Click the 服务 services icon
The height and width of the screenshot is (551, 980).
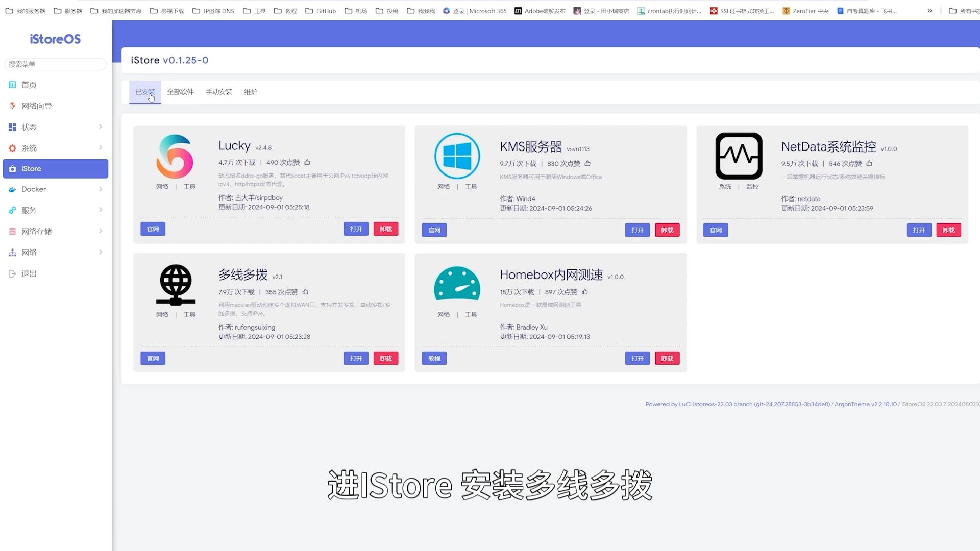coord(12,210)
